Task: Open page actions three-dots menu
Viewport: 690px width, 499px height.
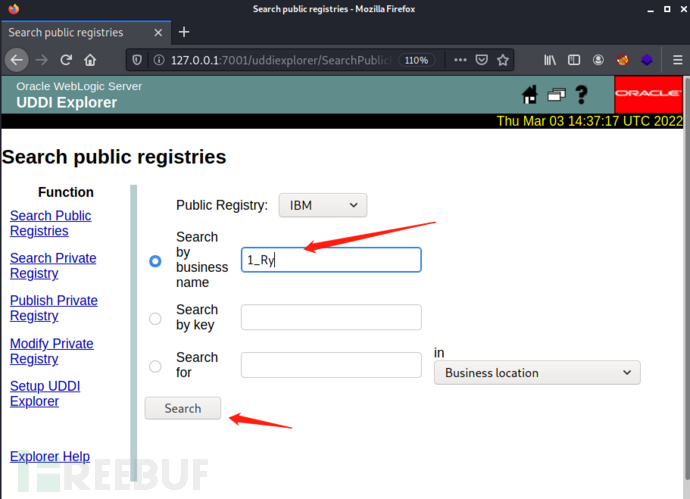Action: (460, 60)
